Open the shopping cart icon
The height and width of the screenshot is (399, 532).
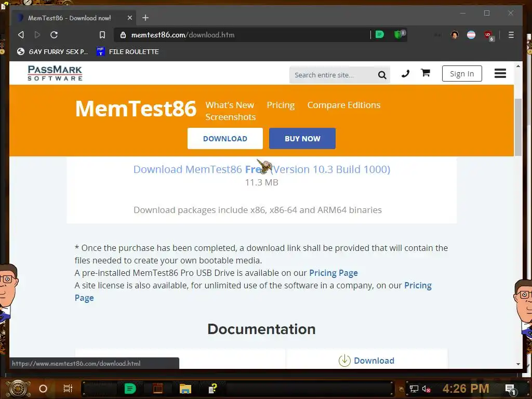(425, 73)
